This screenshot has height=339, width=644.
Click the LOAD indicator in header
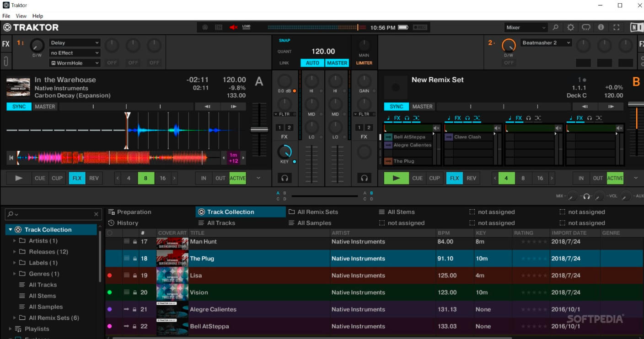246,27
